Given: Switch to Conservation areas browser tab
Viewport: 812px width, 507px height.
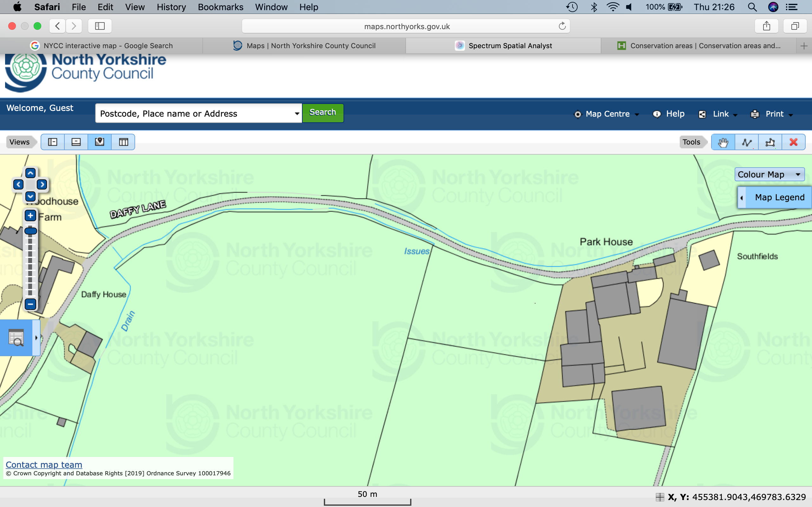Looking at the screenshot, I should (700, 46).
